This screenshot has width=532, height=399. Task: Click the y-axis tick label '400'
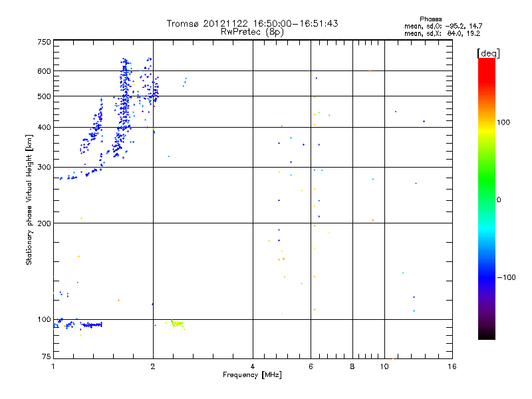coord(44,127)
